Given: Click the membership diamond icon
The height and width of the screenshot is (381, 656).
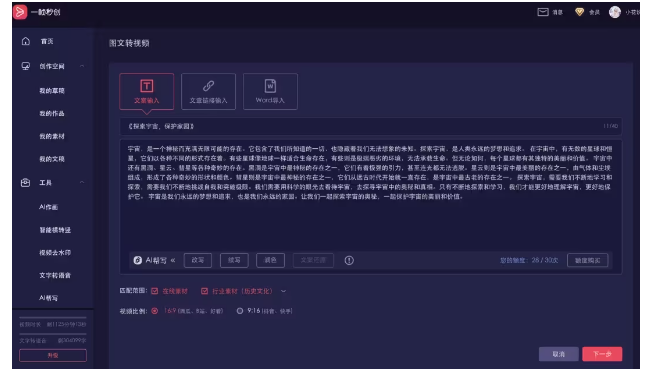Looking at the screenshot, I should tap(579, 12).
